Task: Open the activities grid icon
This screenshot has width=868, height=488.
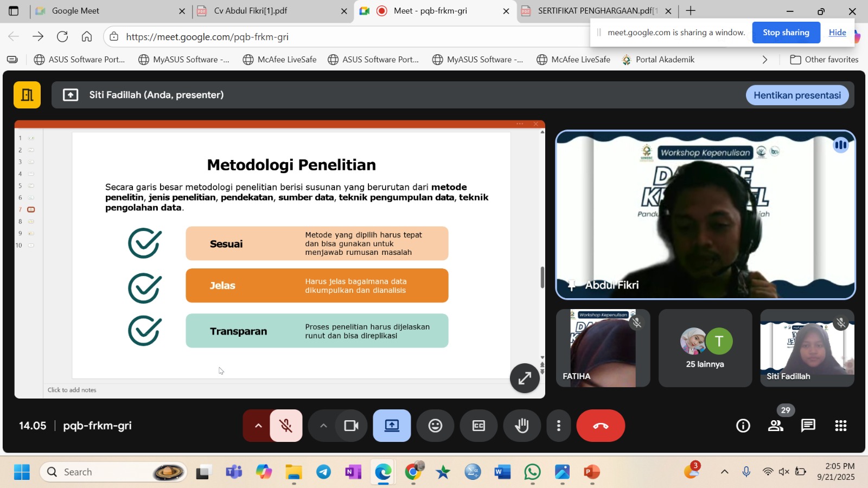Action: click(841, 426)
